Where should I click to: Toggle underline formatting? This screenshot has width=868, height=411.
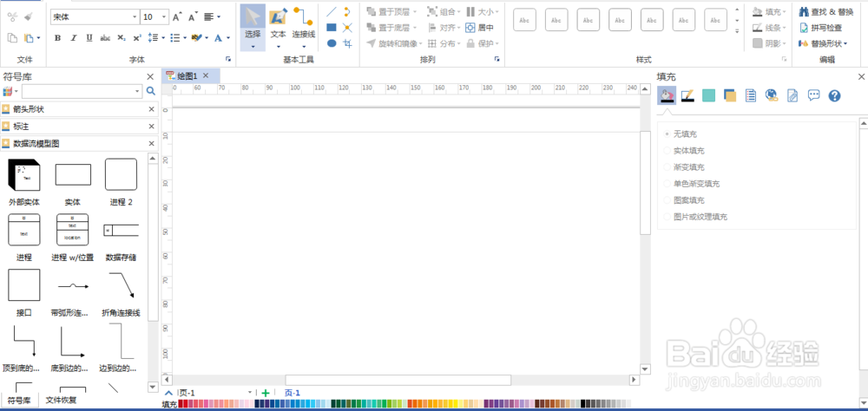click(x=89, y=37)
